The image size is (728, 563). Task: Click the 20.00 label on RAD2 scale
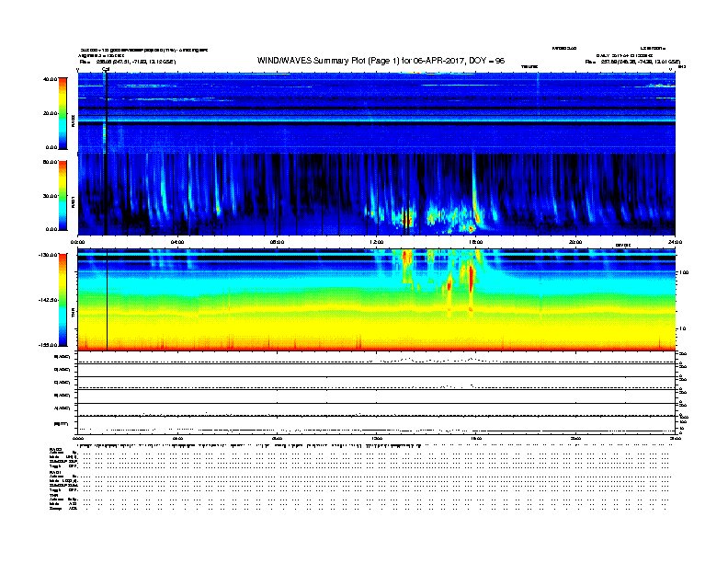50,113
